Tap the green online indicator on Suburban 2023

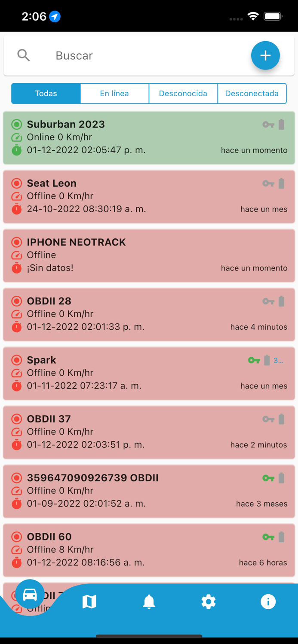coord(16,124)
